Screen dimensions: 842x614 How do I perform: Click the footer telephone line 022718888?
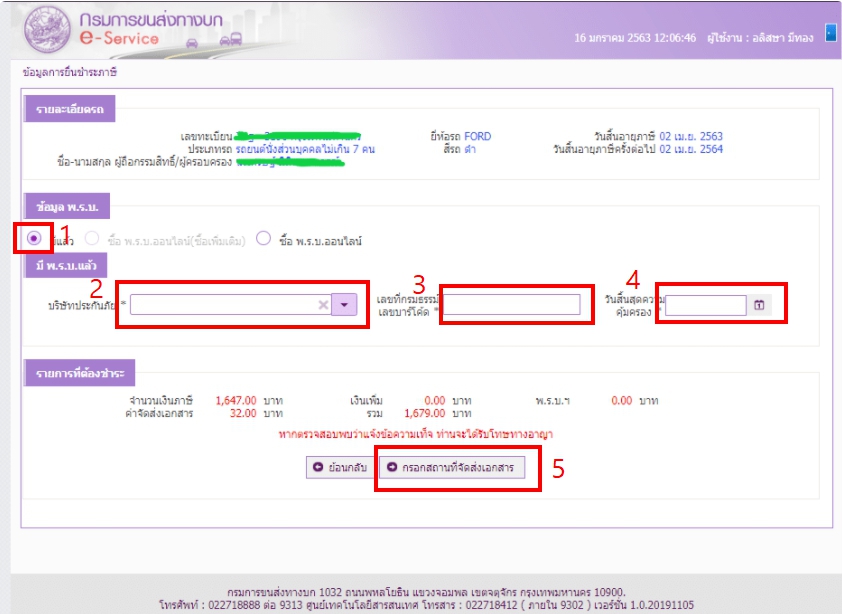tap(426, 605)
